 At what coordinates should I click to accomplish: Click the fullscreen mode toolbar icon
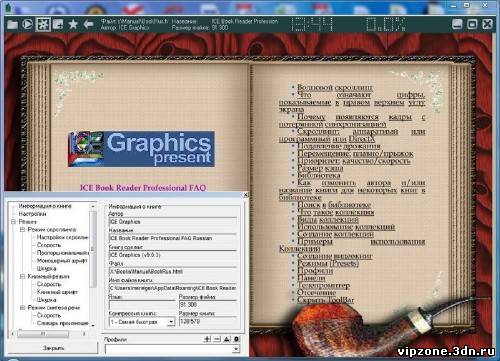(x=58, y=24)
